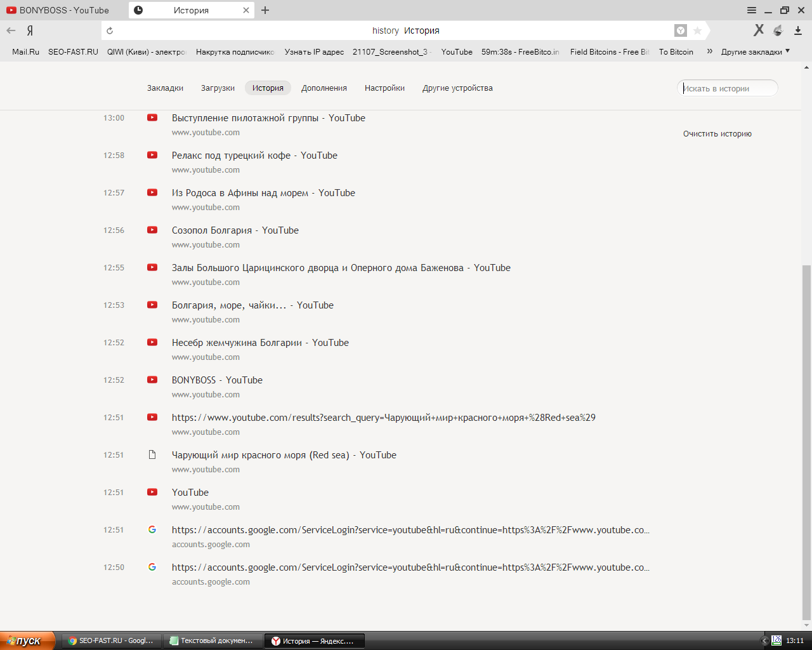The height and width of the screenshot is (650, 812).
Task: Switch to the BONYBOSS - YouTube tab
Action: (x=63, y=10)
